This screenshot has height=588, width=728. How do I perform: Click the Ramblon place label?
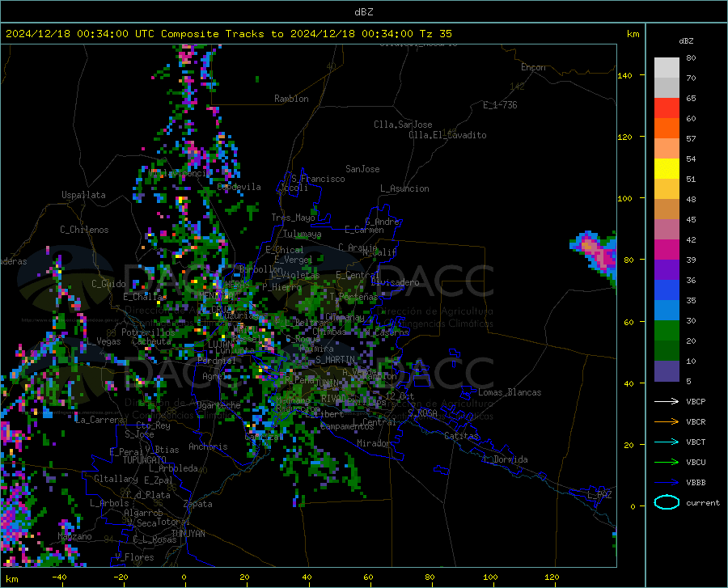tap(291, 99)
